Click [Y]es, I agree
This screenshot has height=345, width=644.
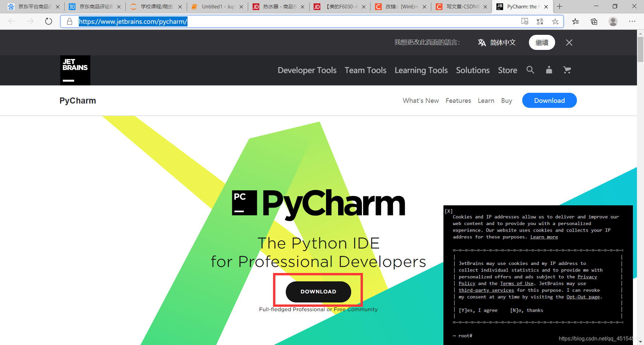click(x=478, y=310)
